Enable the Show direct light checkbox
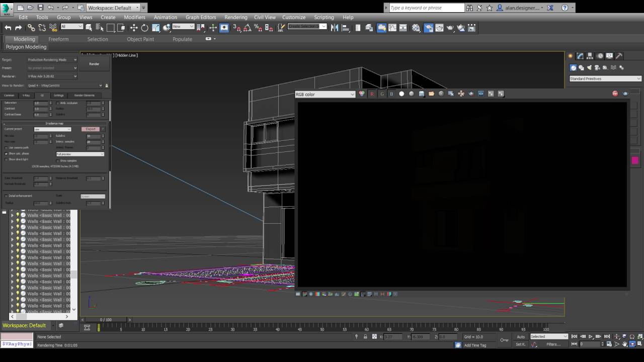Screen dimensions: 644x362 pyautogui.click(x=6, y=159)
